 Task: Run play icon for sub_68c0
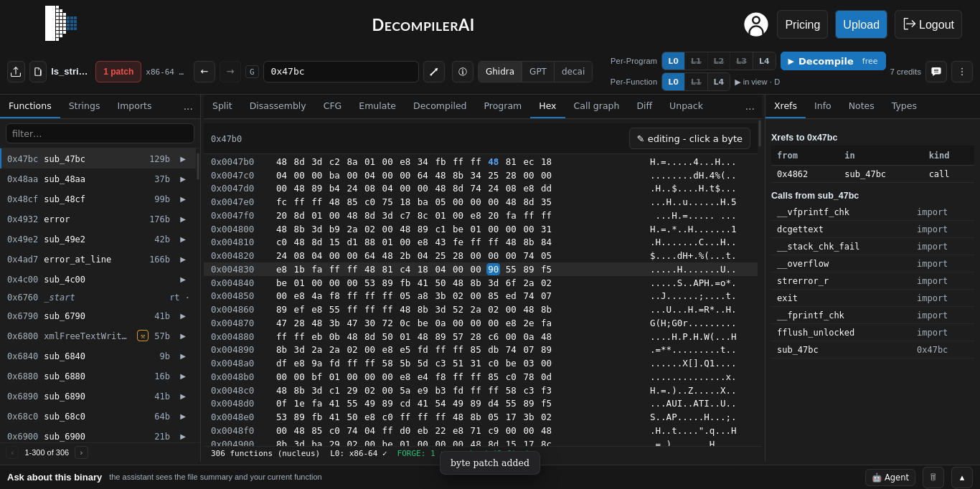[183, 417]
